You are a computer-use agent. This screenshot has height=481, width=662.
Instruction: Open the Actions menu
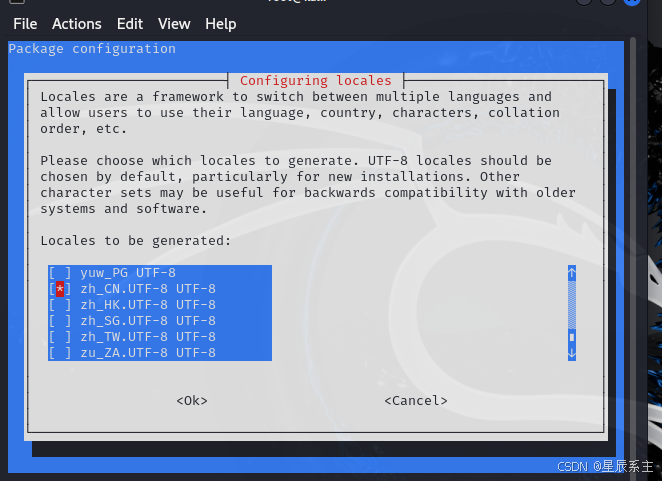coord(77,24)
